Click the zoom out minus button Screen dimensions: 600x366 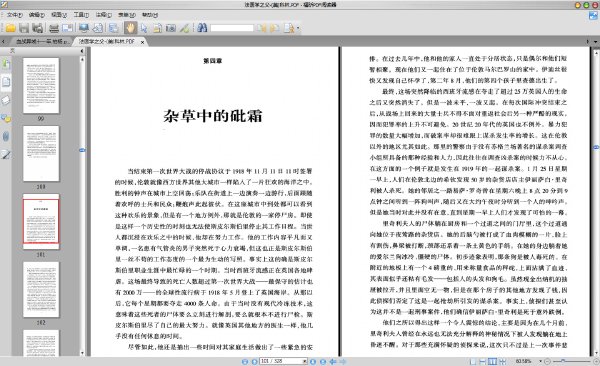point(548,361)
